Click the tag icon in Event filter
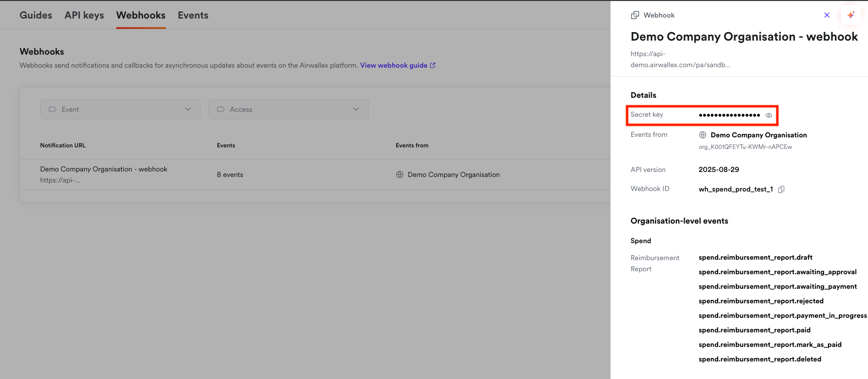Screen dimensions: 868x379 tap(53, 109)
